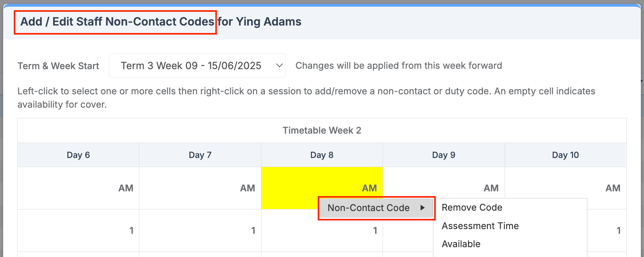Select the Day 6 period 1 cell
The width and height of the screenshot is (644, 257).
(78, 230)
